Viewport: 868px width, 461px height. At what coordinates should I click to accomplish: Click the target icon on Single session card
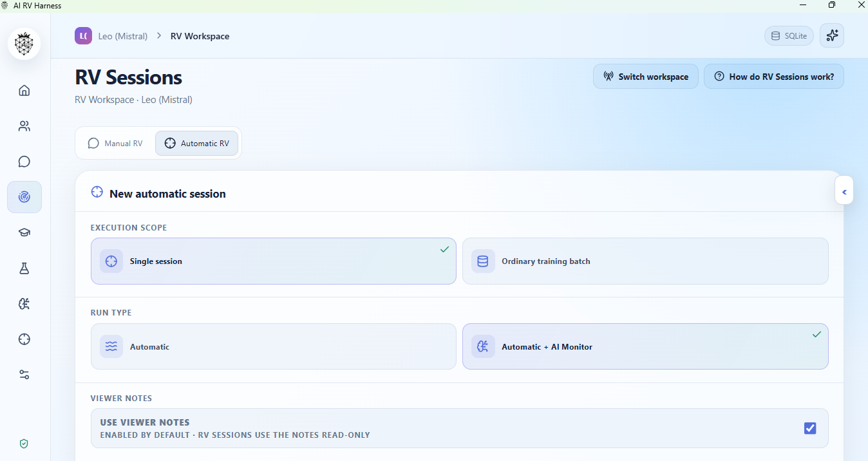click(x=111, y=261)
